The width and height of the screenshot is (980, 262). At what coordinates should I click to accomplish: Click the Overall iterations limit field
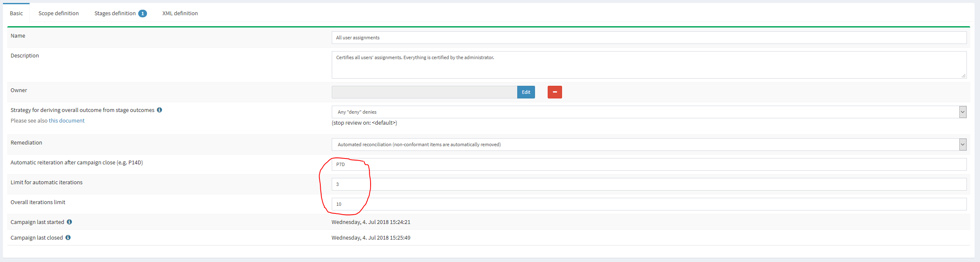[x=649, y=204]
